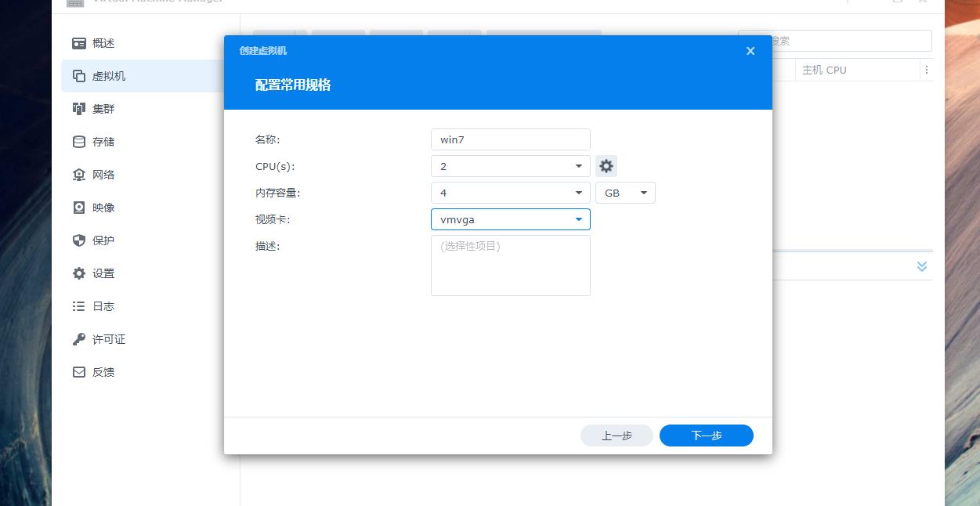Viewport: 980px width, 506px height.
Task: Click the 概述 overview icon in sidebar
Action: [x=79, y=43]
